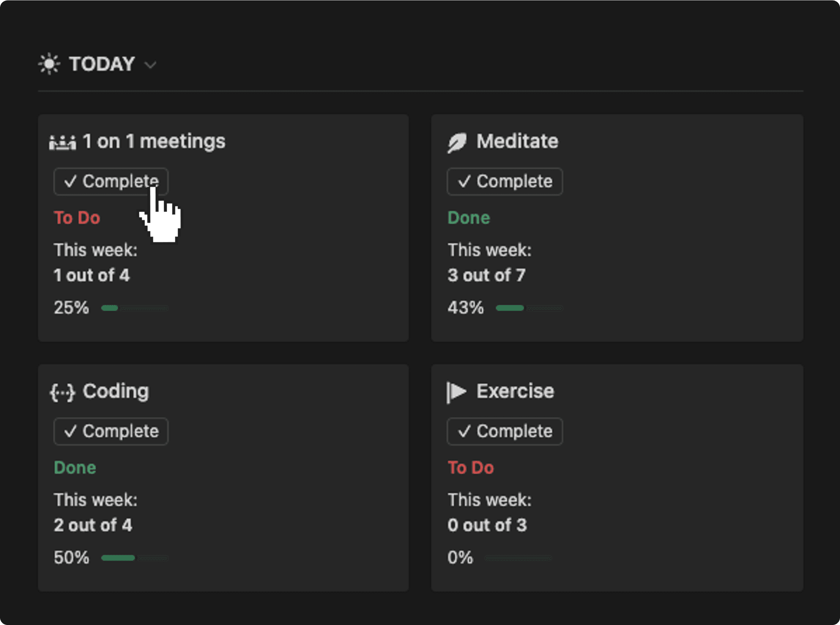Mark Exercise habit Complete
Image resolution: width=840 pixels, height=625 pixels.
[504, 431]
